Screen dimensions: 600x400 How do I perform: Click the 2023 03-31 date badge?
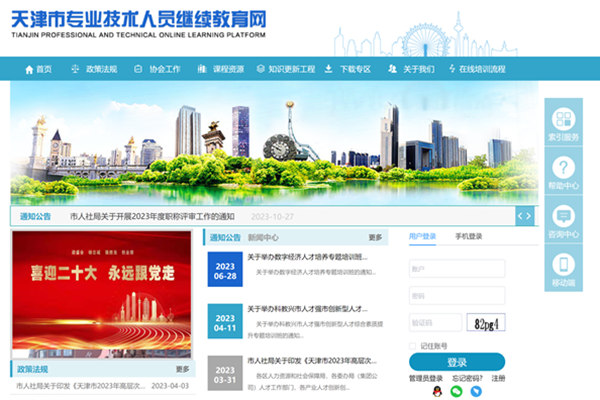click(x=225, y=373)
